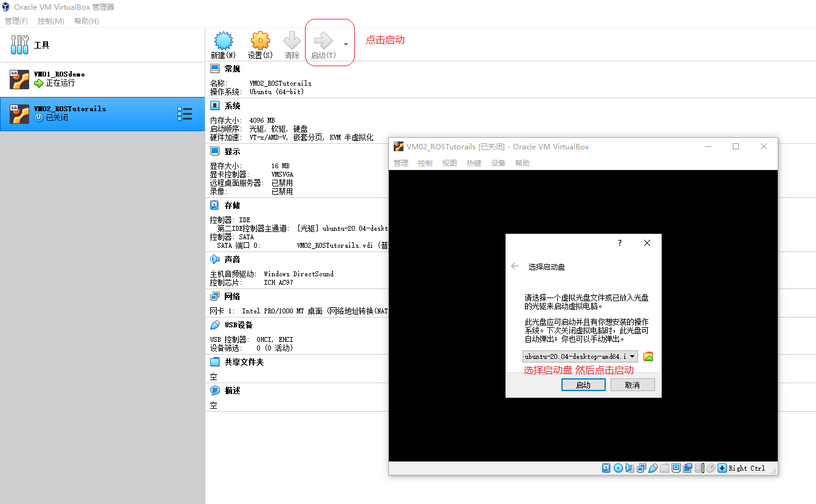Click the 新建 (New) machine icon
Screen dimensions: 816x504
[223, 44]
